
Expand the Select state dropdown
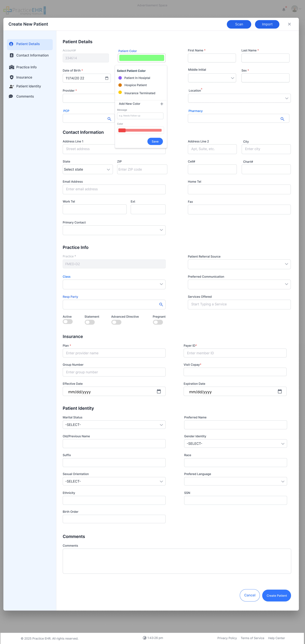pos(88,169)
